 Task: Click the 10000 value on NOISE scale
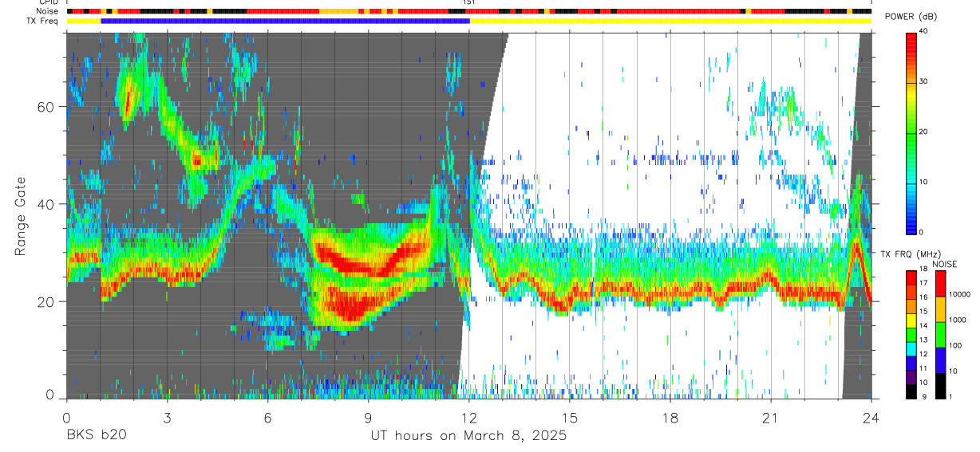coord(959,295)
